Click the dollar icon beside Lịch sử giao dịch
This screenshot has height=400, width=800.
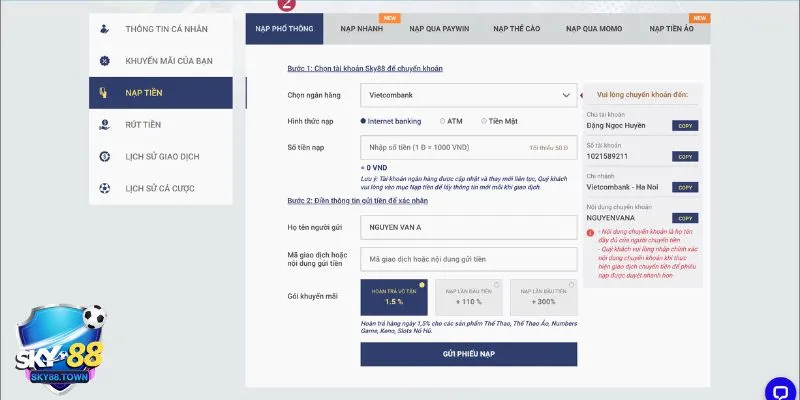click(x=104, y=157)
